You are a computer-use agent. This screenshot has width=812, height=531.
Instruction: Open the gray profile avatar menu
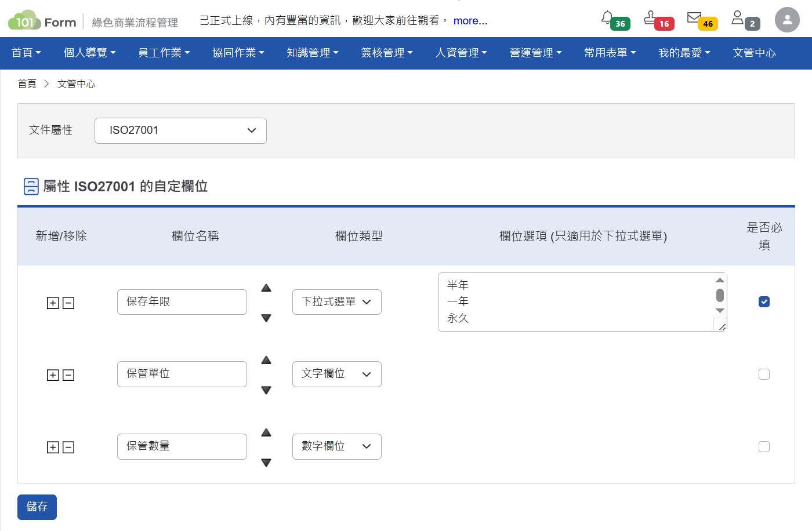click(x=787, y=20)
